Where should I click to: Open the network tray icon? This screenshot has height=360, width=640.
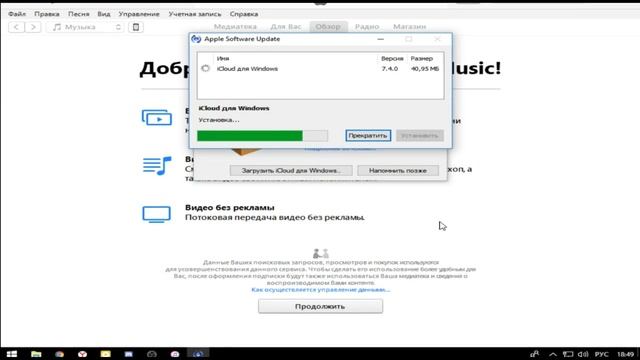coord(568,354)
